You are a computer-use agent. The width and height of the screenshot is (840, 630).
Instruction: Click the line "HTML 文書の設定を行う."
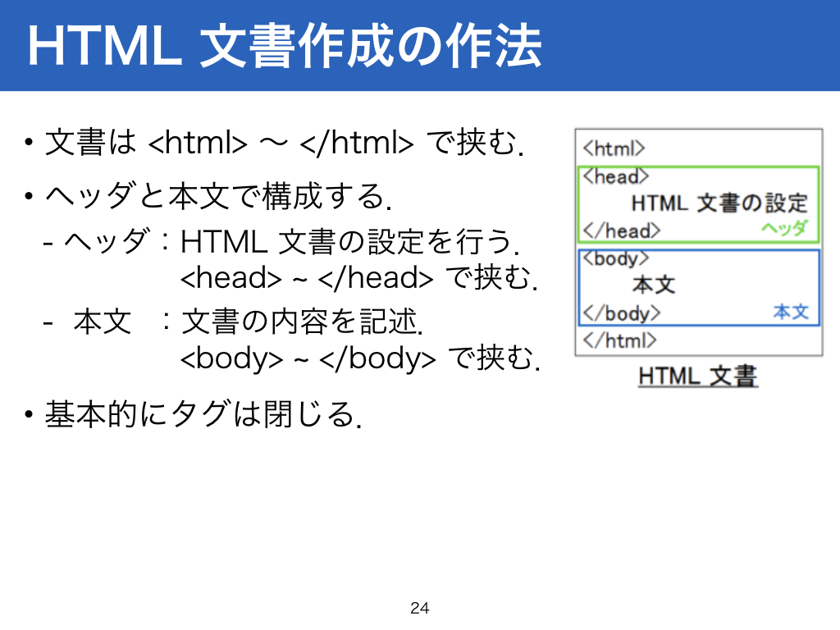point(350,241)
